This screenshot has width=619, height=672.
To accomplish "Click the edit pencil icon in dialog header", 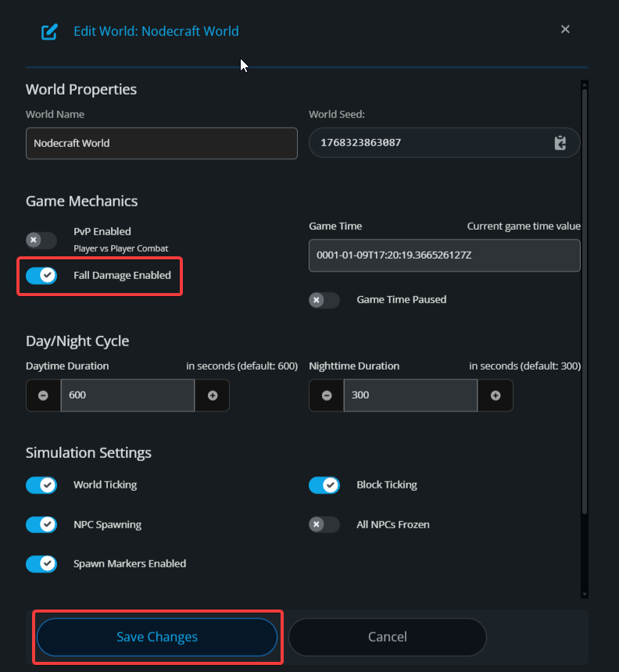I will coord(49,32).
